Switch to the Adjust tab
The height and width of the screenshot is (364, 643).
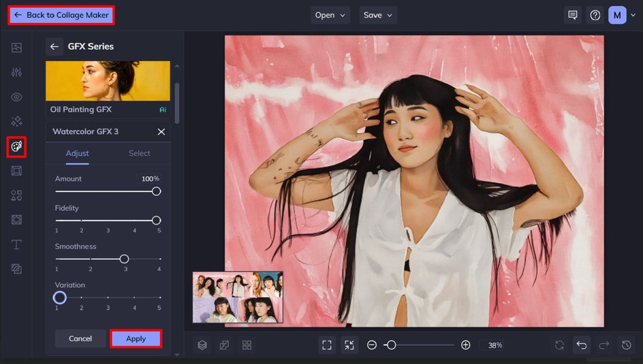click(77, 154)
